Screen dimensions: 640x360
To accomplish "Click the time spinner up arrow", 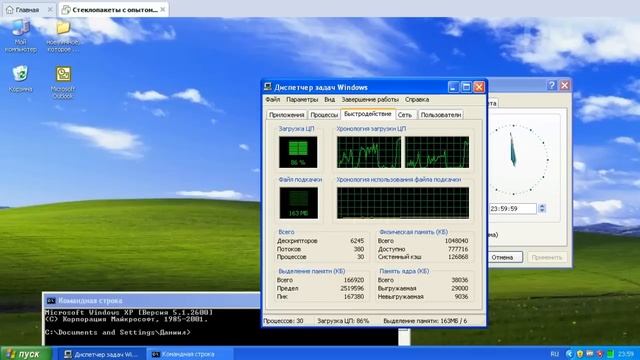I will [542, 206].
